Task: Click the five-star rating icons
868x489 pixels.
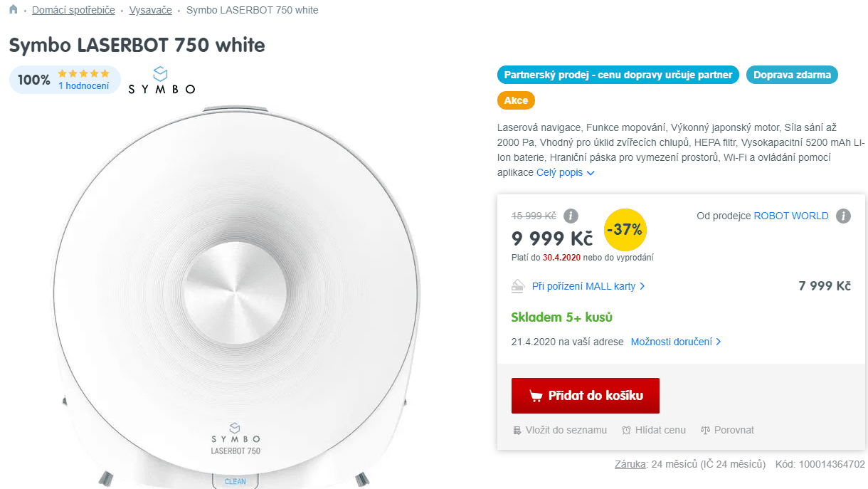Action: coord(84,73)
